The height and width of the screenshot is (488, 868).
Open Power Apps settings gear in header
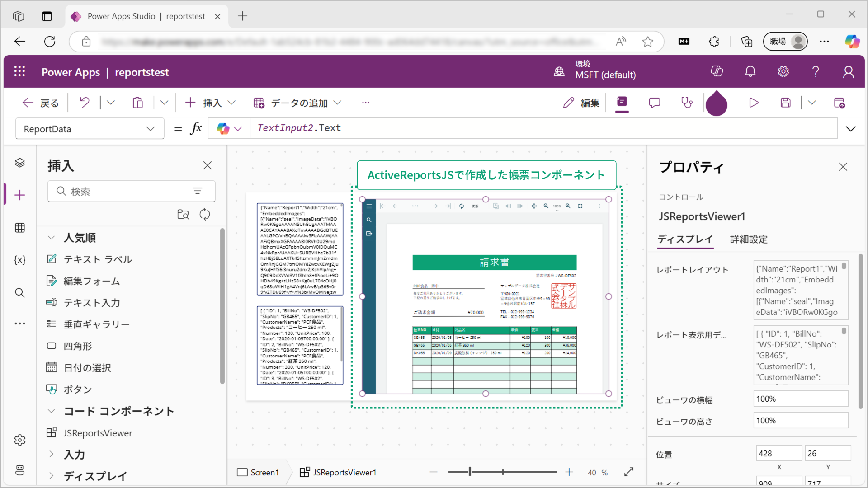[783, 71]
